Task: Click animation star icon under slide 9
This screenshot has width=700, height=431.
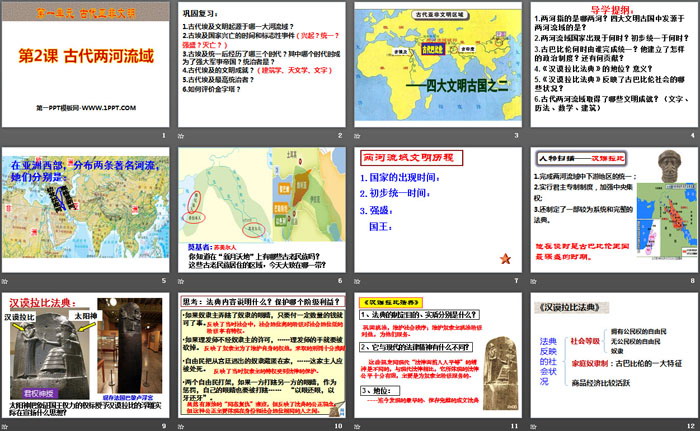Action: pos(4,427)
